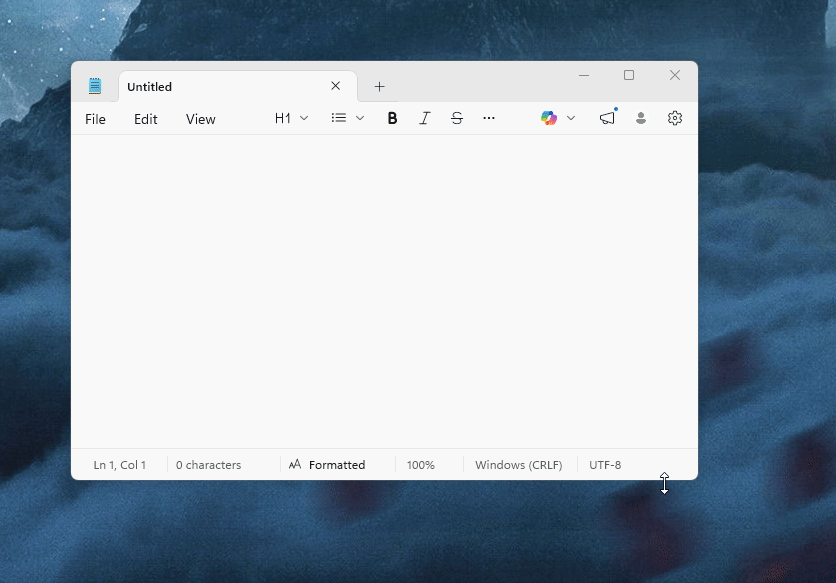836x583 pixels.
Task: Open the View menu
Action: (x=200, y=119)
